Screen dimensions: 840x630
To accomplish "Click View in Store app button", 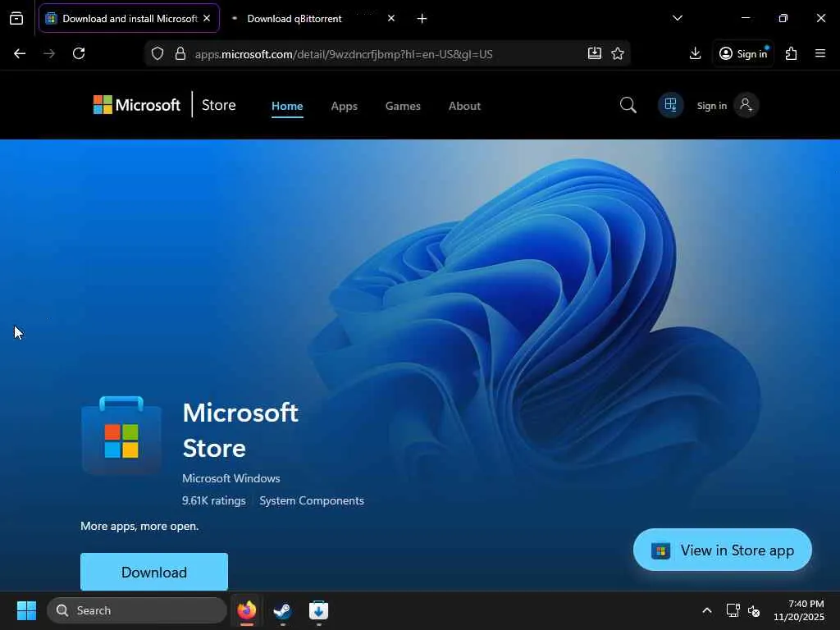I will pyautogui.click(x=722, y=550).
